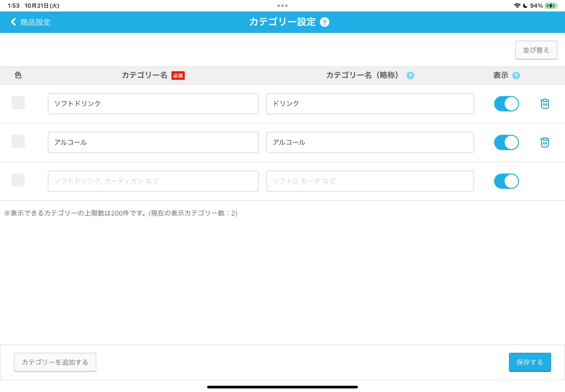Open help icon next to カテゴリー名（略称）
The image size is (565, 392).
point(410,76)
